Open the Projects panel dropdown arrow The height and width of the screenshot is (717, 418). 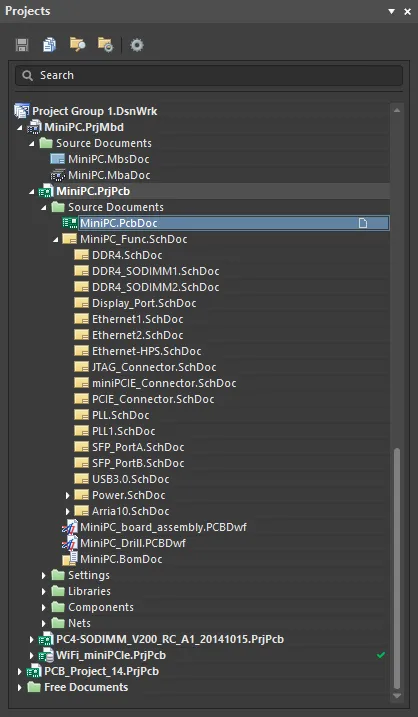click(391, 11)
